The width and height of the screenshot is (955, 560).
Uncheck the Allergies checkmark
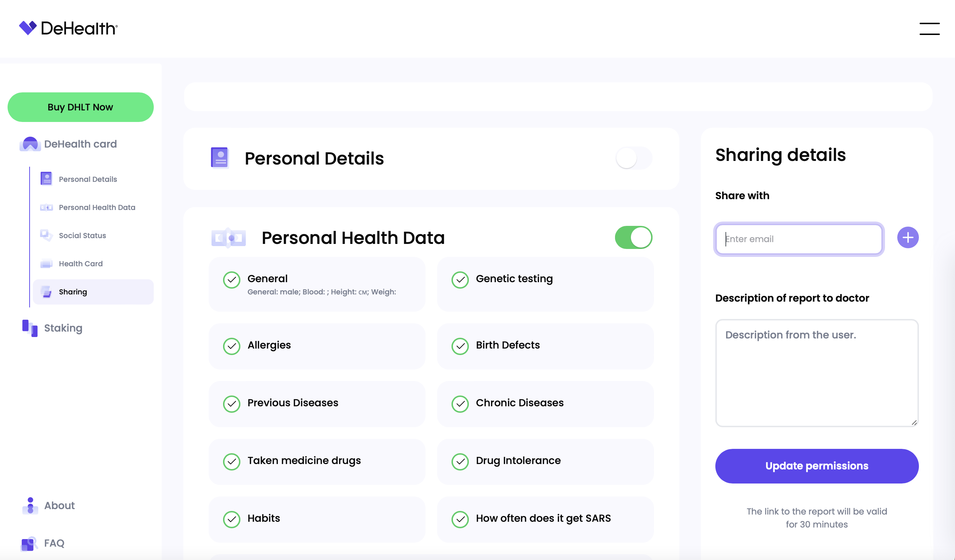coord(232,346)
